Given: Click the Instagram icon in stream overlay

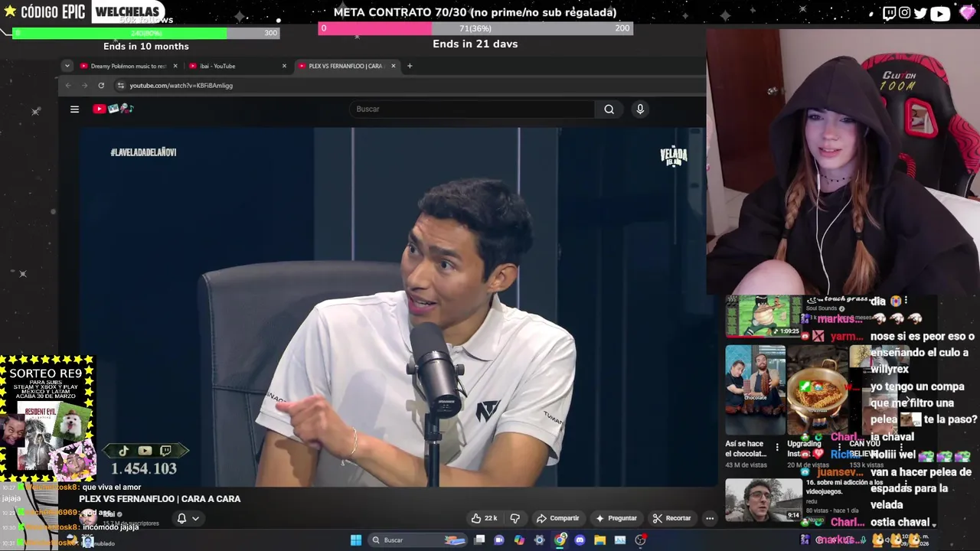Looking at the screenshot, I should pos(905,12).
